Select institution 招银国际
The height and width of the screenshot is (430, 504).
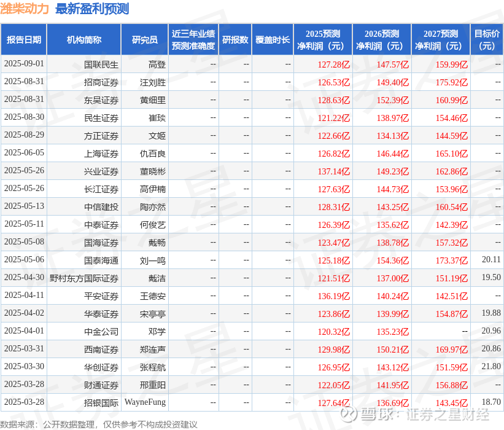coord(101,404)
